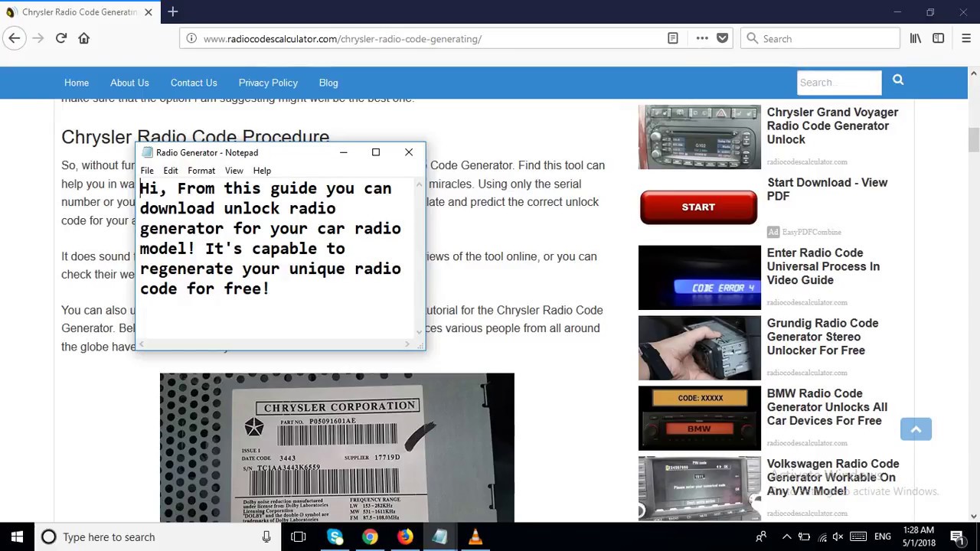This screenshot has height=551, width=980.
Task: Click the blue scroll-to-top arrow button
Action: coord(916,429)
